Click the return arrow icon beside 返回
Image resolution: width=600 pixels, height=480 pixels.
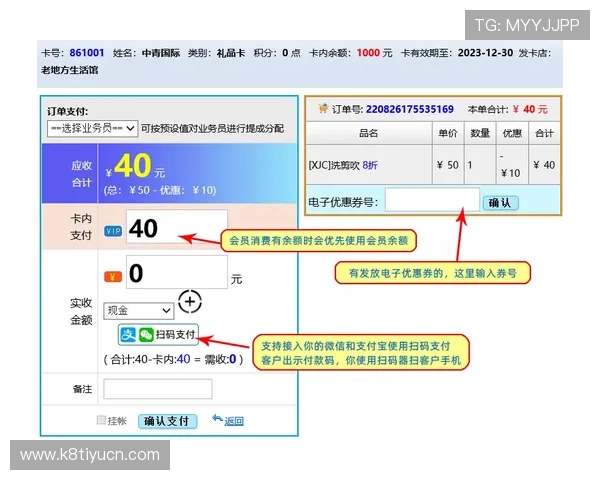(x=217, y=419)
